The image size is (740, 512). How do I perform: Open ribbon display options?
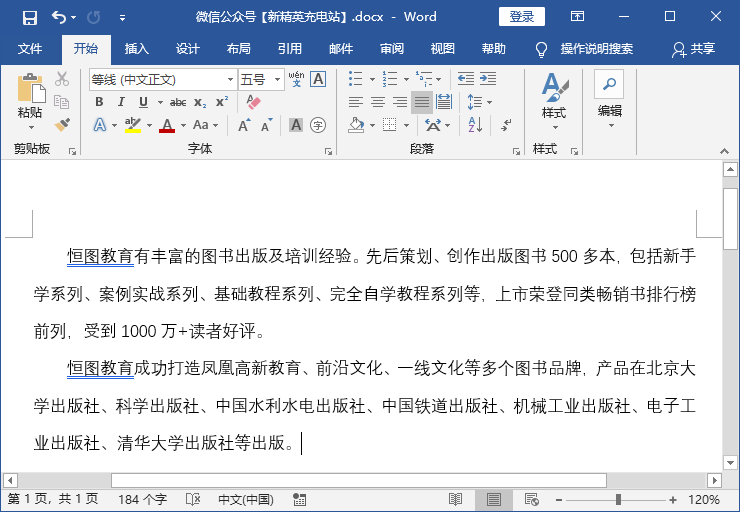pyautogui.click(x=577, y=17)
